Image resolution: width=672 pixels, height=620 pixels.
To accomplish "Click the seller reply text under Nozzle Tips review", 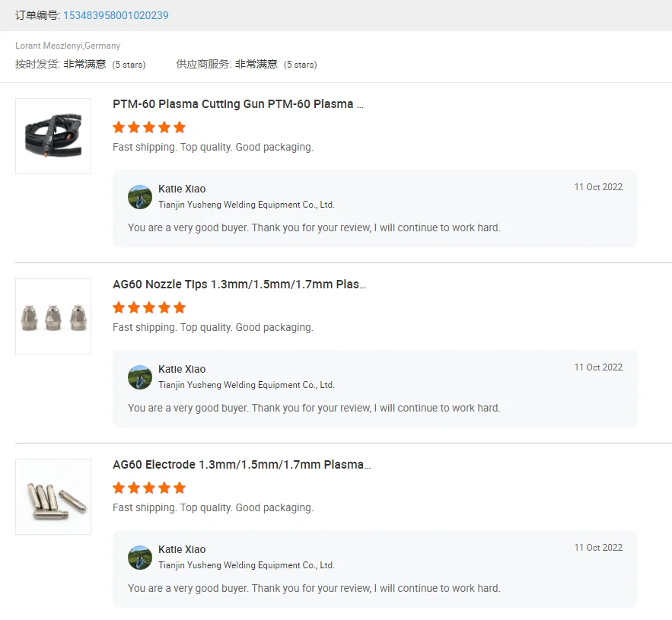I will click(x=314, y=408).
